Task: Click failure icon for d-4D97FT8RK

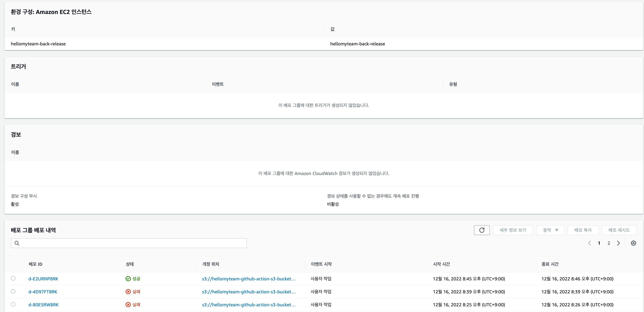Action: pyautogui.click(x=128, y=292)
